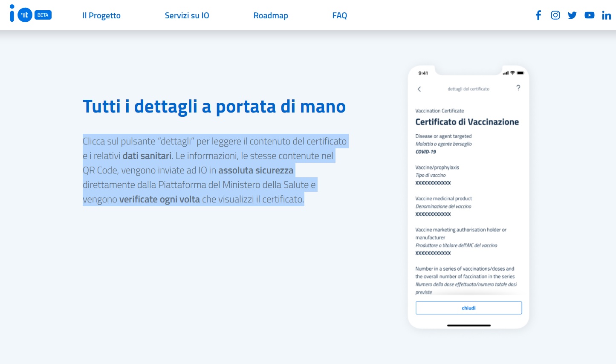The width and height of the screenshot is (616, 364).
Task: Click "Vaccine/prophylaxis" label in mockup
Action: tap(437, 168)
